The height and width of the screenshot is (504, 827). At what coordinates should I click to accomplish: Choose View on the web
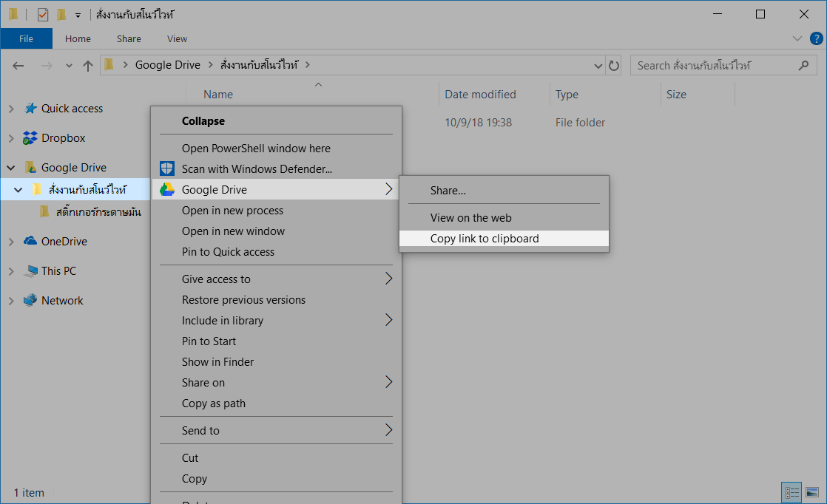[504, 218]
